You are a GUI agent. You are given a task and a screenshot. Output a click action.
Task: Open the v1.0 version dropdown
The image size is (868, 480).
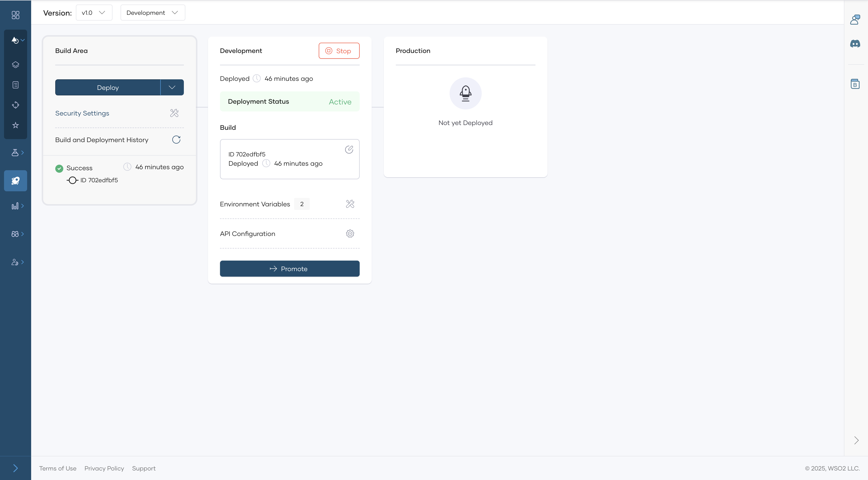point(94,13)
